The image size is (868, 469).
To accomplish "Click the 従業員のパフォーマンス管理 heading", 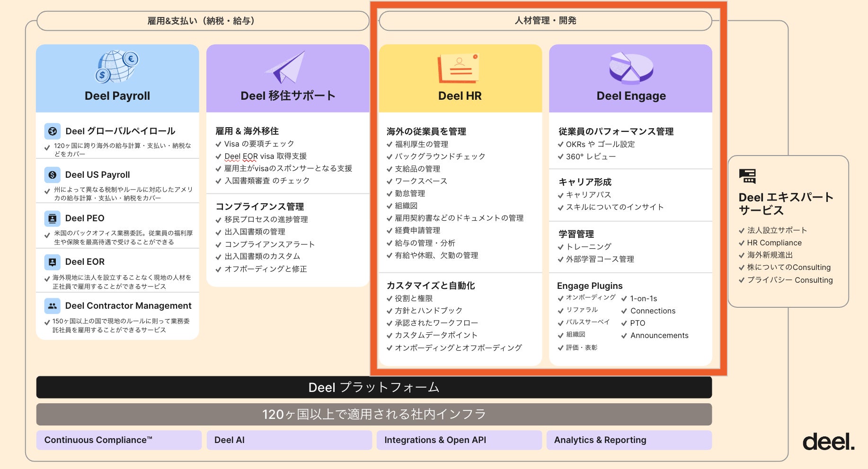I will coord(616,131).
